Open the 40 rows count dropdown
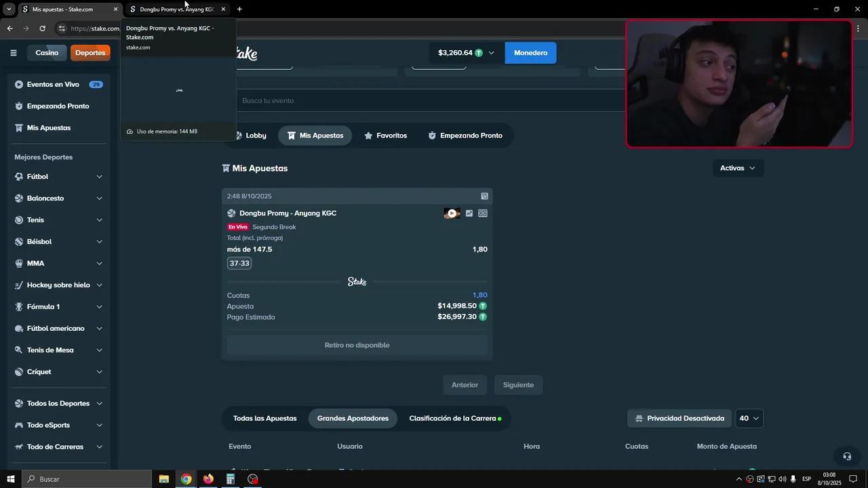Viewport: 868px width, 488px height. [749, 418]
